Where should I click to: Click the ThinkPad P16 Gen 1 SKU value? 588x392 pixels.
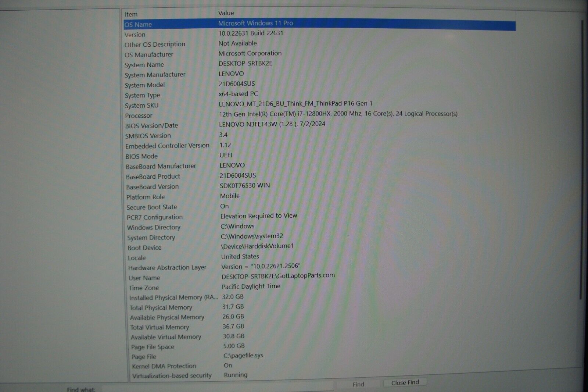tap(295, 104)
